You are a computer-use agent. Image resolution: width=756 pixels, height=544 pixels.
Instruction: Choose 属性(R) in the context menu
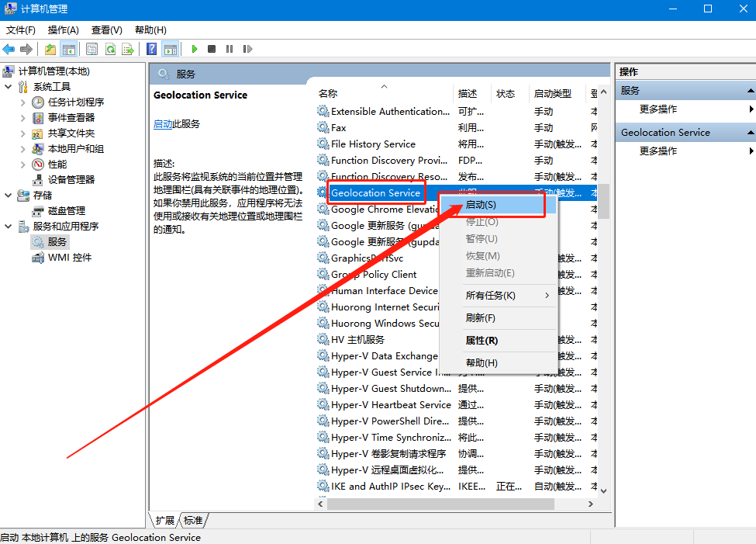tap(481, 341)
